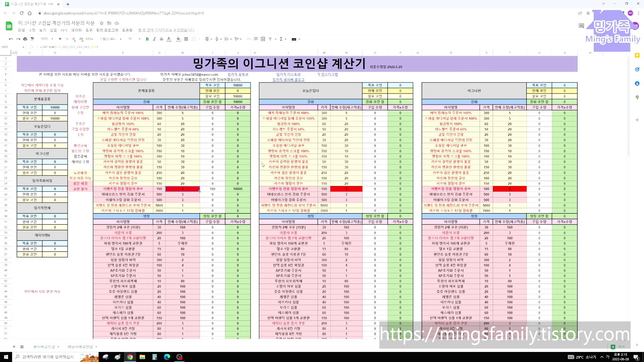
Task: Increase decimal places button
Action: tap(81, 39)
